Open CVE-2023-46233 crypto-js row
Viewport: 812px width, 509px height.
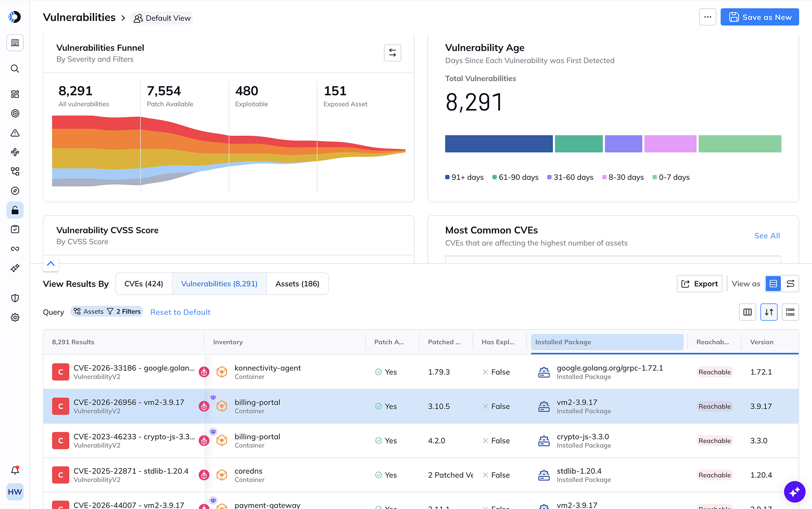coord(421,441)
